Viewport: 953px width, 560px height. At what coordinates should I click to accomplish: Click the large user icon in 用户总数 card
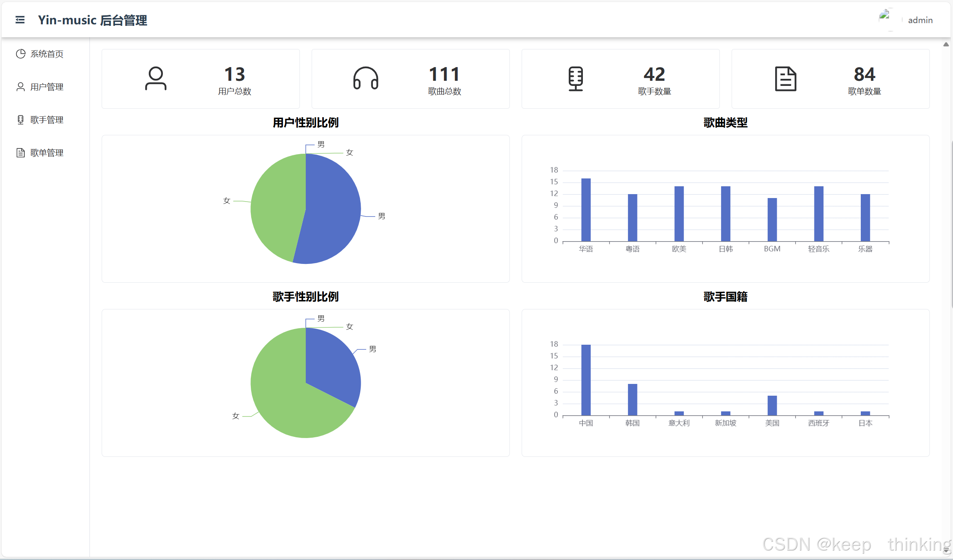(x=156, y=78)
